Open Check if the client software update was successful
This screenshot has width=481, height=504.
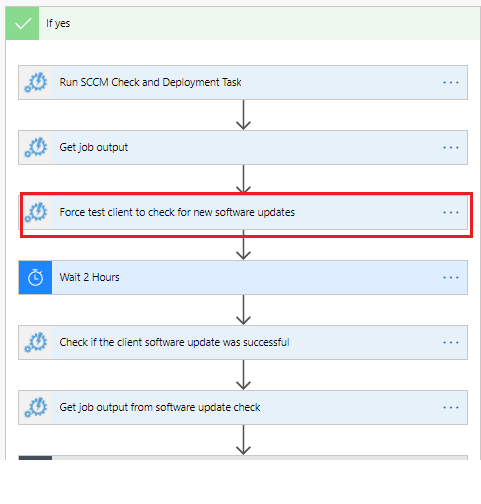tap(243, 342)
